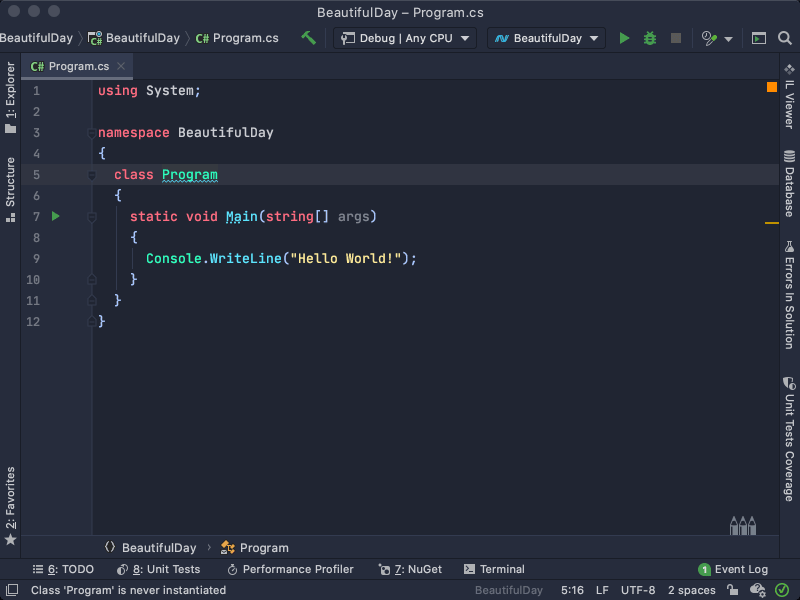This screenshot has height=600, width=800.
Task: Change LF line separator in status bar
Action: (602, 590)
